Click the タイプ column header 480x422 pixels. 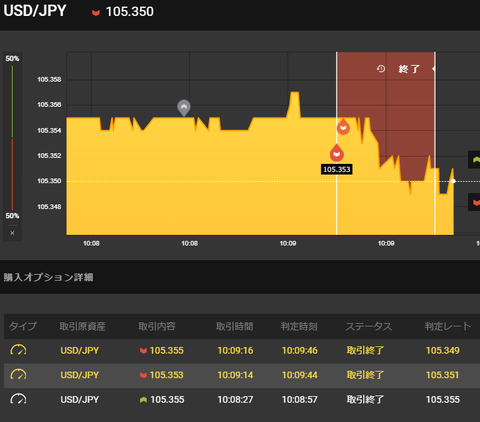point(23,326)
